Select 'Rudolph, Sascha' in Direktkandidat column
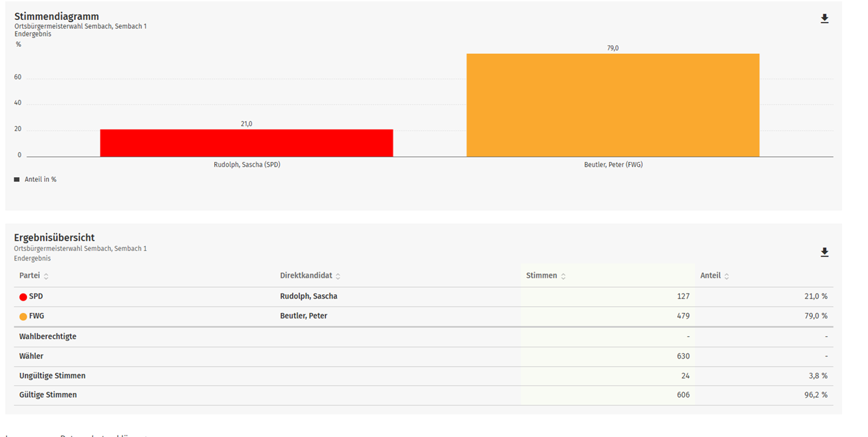868x437 pixels. (308, 296)
